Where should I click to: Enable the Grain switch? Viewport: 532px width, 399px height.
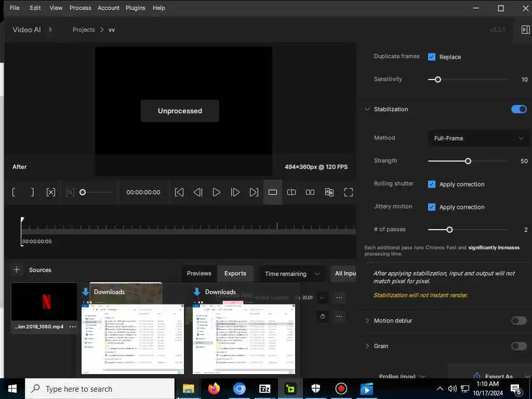519,346
